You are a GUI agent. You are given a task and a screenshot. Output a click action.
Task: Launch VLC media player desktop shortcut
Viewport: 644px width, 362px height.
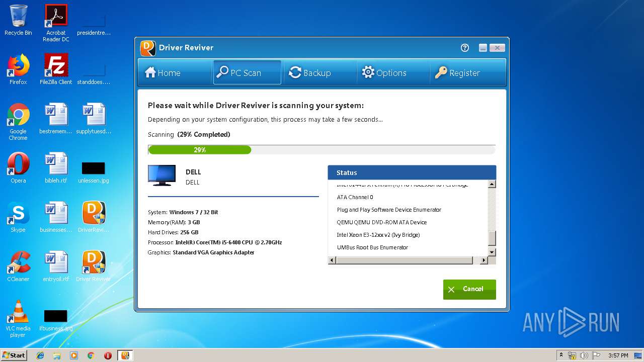tap(18, 319)
